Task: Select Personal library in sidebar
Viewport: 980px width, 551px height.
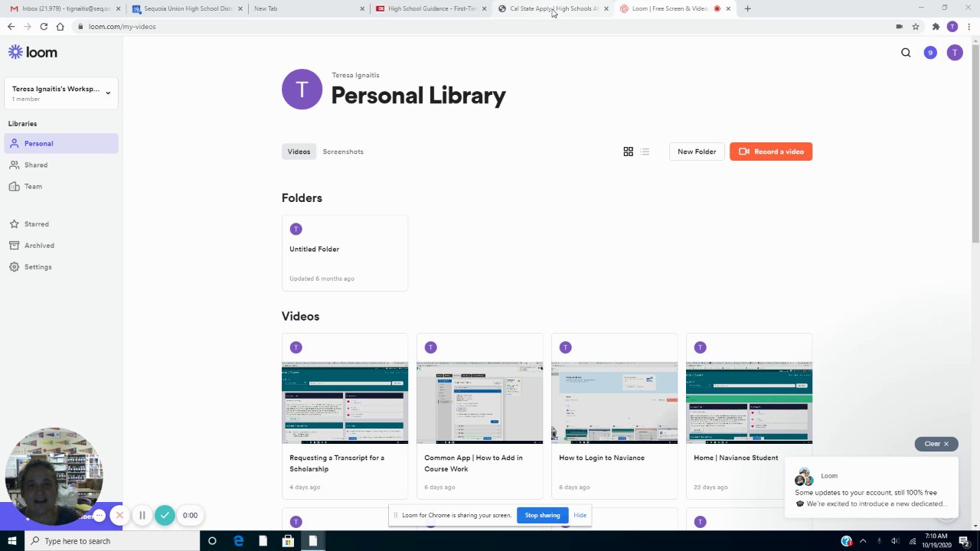Action: tap(61, 143)
